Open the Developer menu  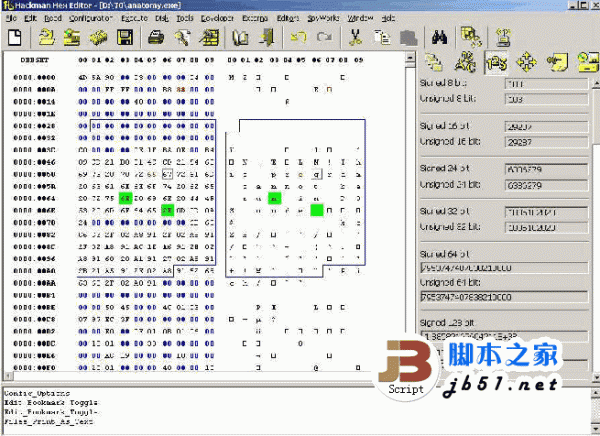tap(217, 18)
